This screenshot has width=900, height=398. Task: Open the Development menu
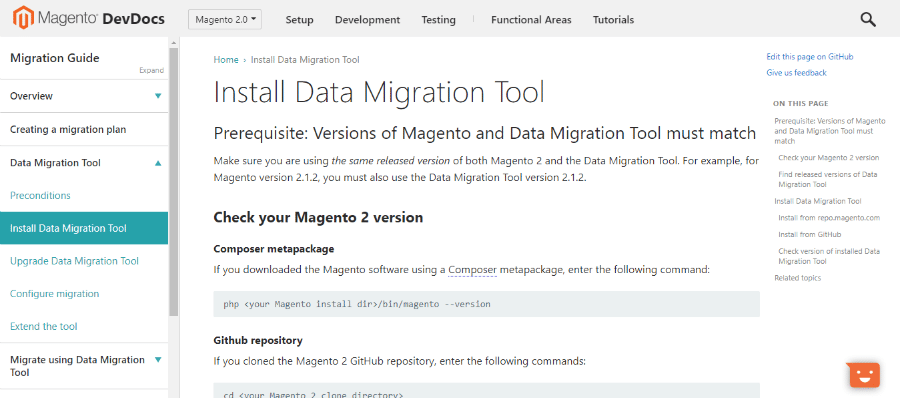point(367,20)
